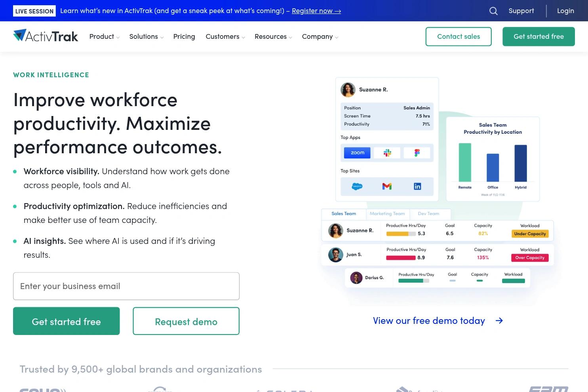Expand the Resources menu
588x392 pixels.
pos(273,36)
